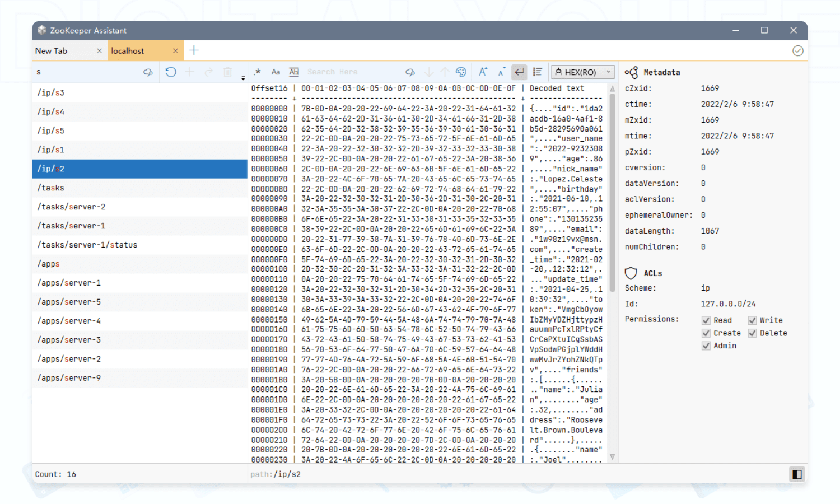Open the HEX(RO) format dropdown

tap(583, 72)
